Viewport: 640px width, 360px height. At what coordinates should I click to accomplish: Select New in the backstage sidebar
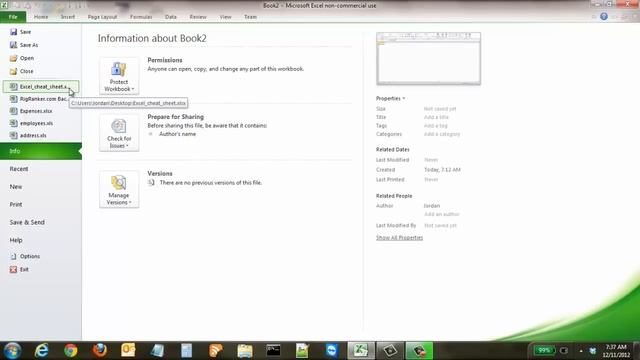pyautogui.click(x=41, y=187)
